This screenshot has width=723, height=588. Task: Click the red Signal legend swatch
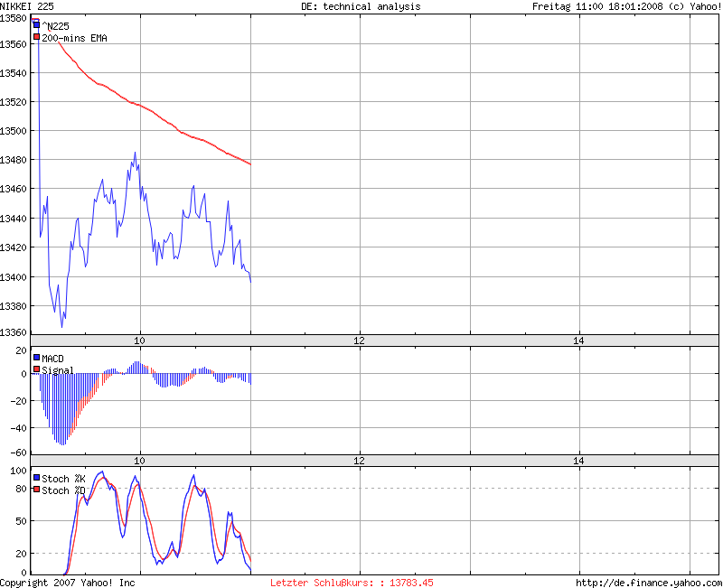36,369
